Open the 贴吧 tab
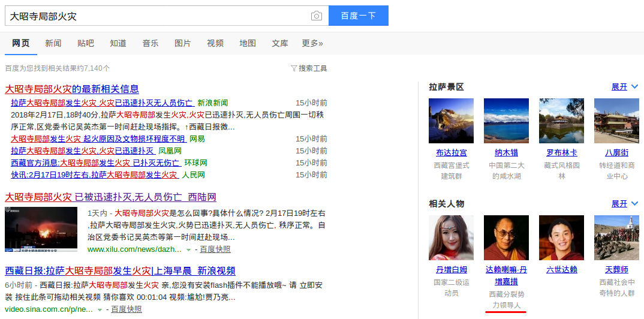This screenshot has height=319, width=644. [x=85, y=43]
